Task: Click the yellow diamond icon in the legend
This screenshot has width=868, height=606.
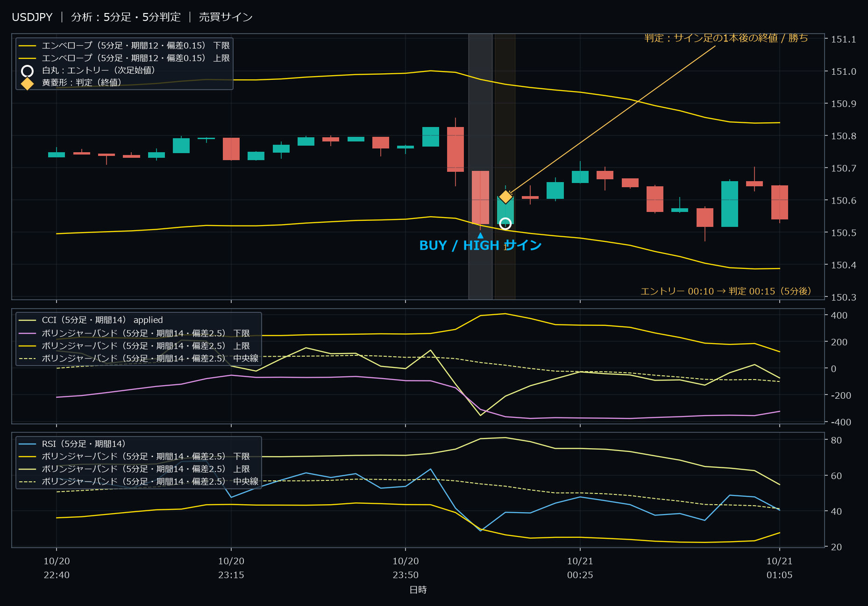Action: point(27,84)
